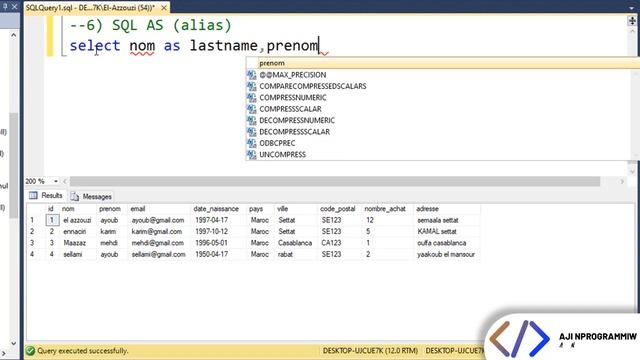Click down arrow of left panel scrollbar
Image resolution: width=640 pixels, height=360 pixels.
[x=13, y=344]
